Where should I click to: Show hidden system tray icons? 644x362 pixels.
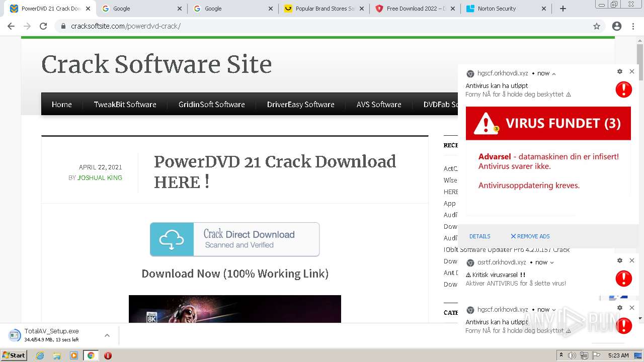point(561,355)
